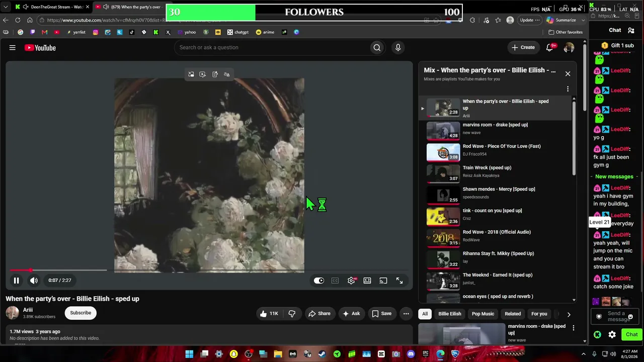Open Kick chat settings gear
This screenshot has width=644, height=362.
pyautogui.click(x=612, y=334)
